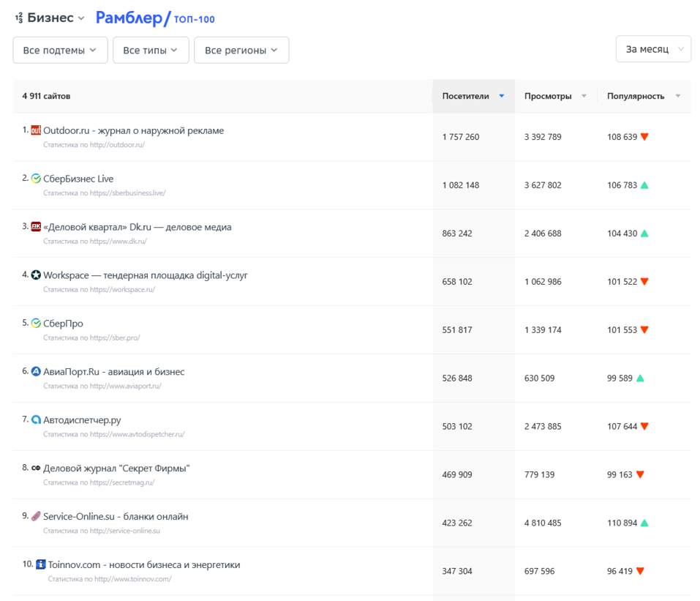Click green up trend arrow for СберБизнес Live
Image resolution: width=700 pixels, height=601 pixels.
pyautogui.click(x=644, y=185)
